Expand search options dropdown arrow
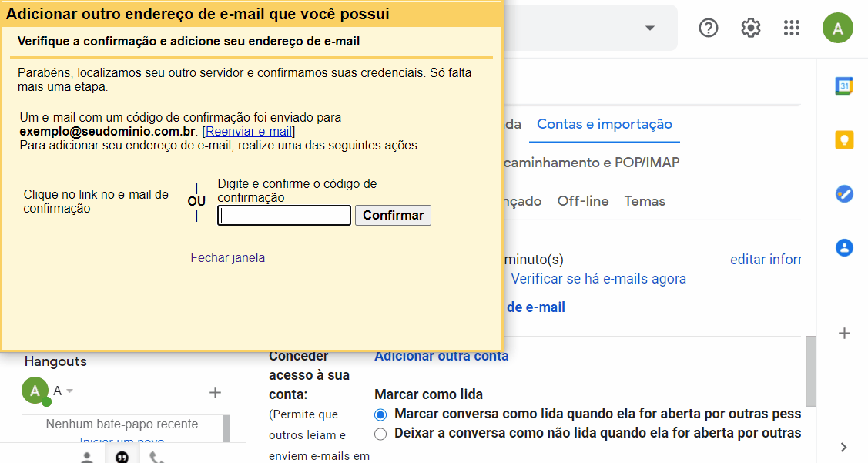Viewport: 868px width, 463px height. 650,28
